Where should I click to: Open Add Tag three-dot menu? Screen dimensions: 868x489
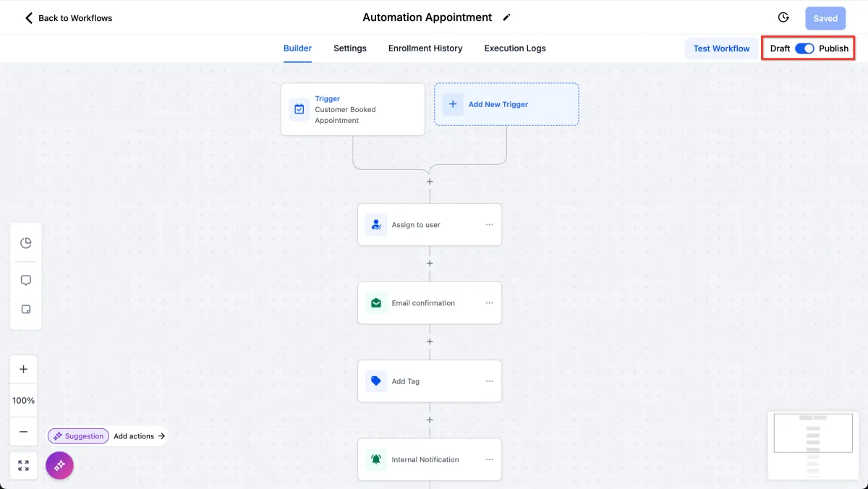coord(490,381)
